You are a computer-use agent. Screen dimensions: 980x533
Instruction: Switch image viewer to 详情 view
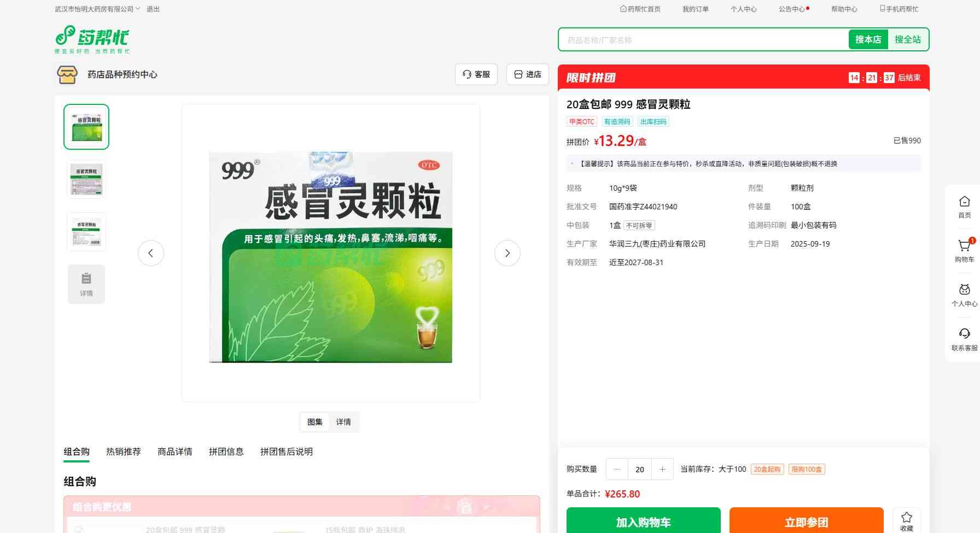click(x=343, y=422)
